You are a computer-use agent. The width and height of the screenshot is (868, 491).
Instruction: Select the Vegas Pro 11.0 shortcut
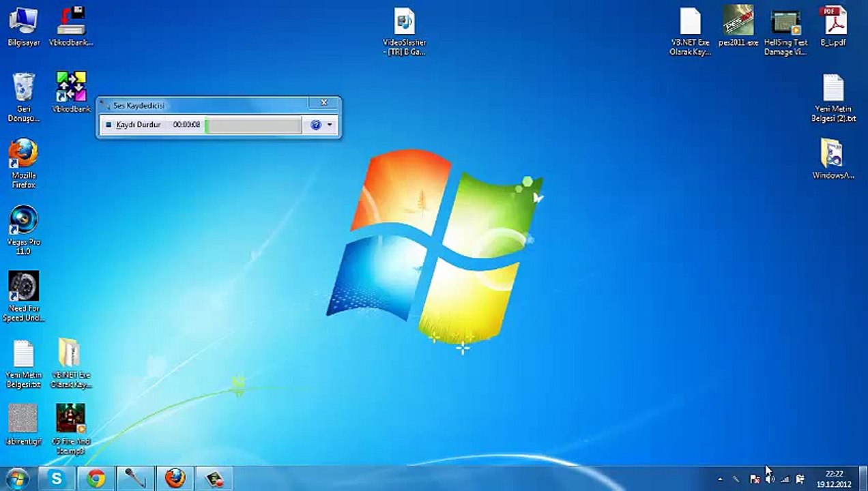(24, 230)
